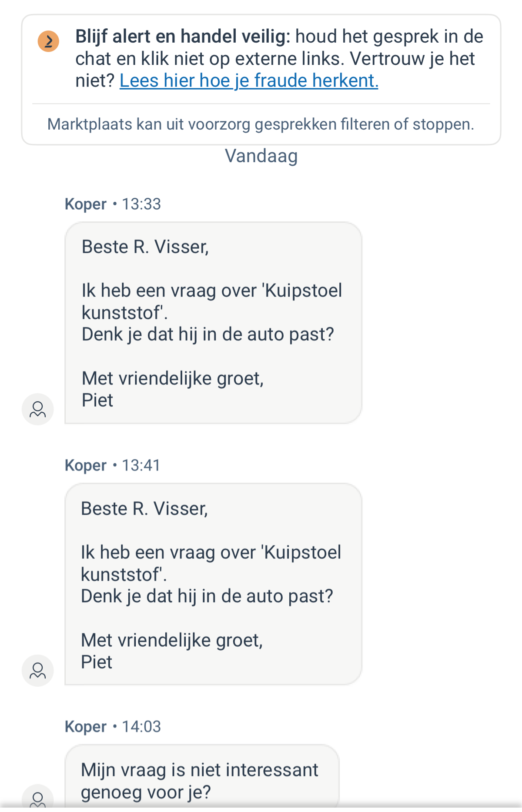Image resolution: width=522 pixels, height=812 pixels.
Task: Click the 'Mijn vraag is niet interessant genoeg' message
Action: tap(200, 781)
